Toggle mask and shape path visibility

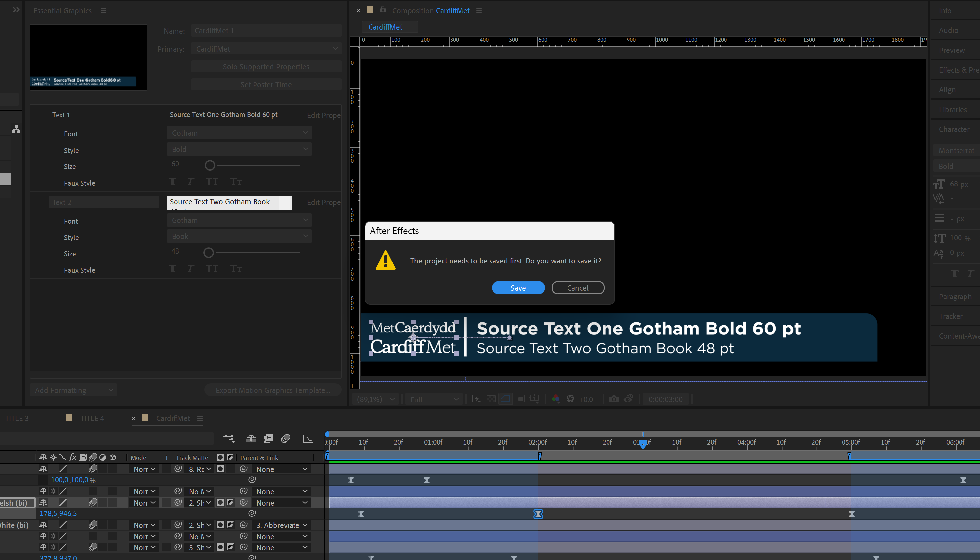[506, 399]
